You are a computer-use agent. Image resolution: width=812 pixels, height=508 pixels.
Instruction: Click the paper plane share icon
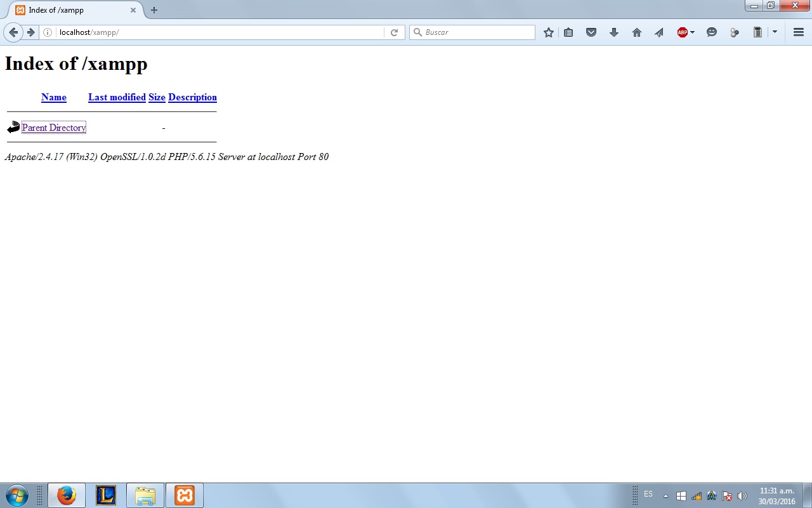click(x=659, y=32)
